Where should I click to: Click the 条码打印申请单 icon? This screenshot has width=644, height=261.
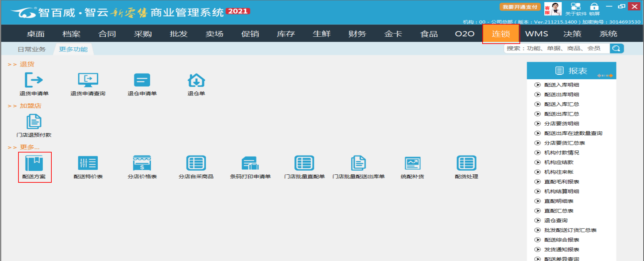[x=250, y=164]
